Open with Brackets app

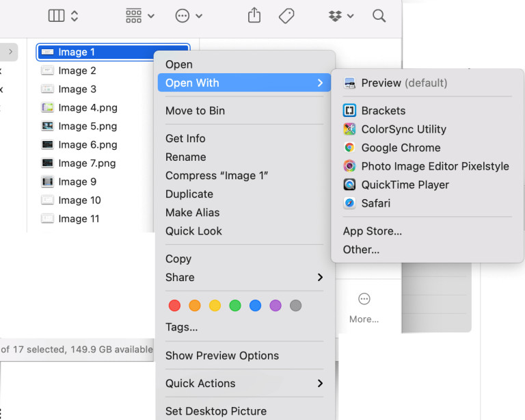(x=383, y=111)
